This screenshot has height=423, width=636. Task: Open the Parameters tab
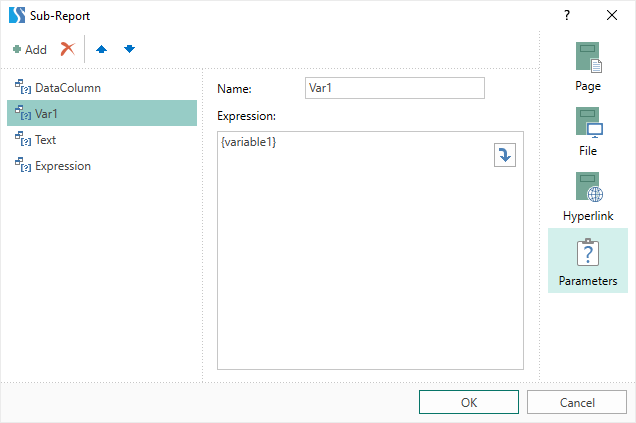pyautogui.click(x=588, y=262)
